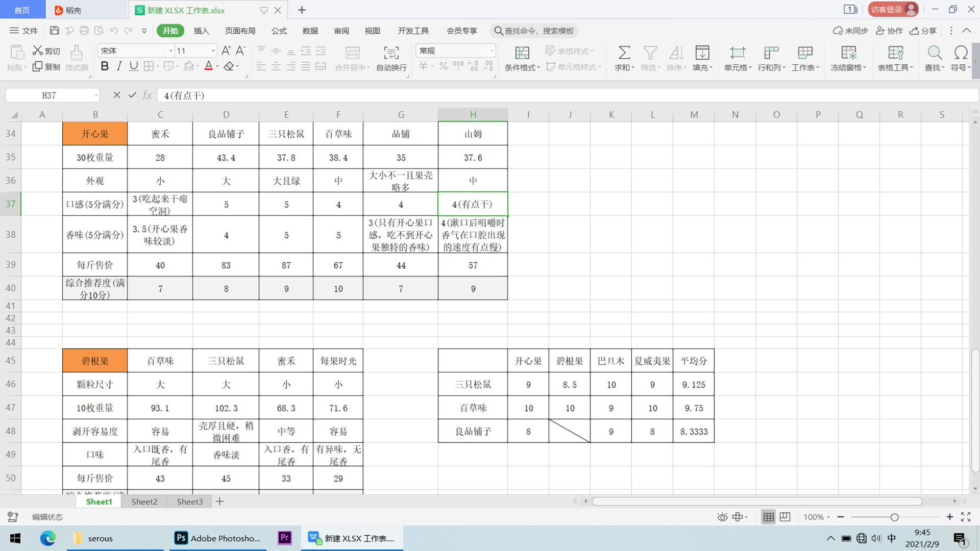Open the font name dropdown 宋体
The width and height of the screenshot is (980, 551).
[x=171, y=51]
